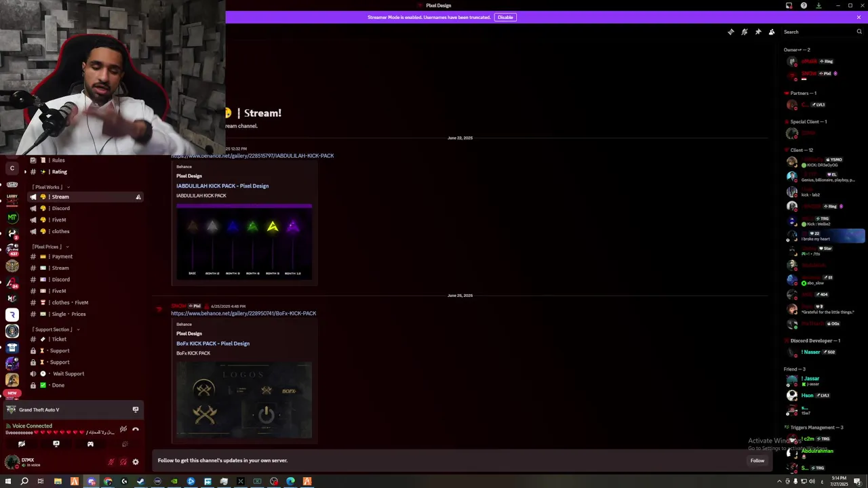Open the Single · Prices channel
The width and height of the screenshot is (868, 488).
coord(85,314)
